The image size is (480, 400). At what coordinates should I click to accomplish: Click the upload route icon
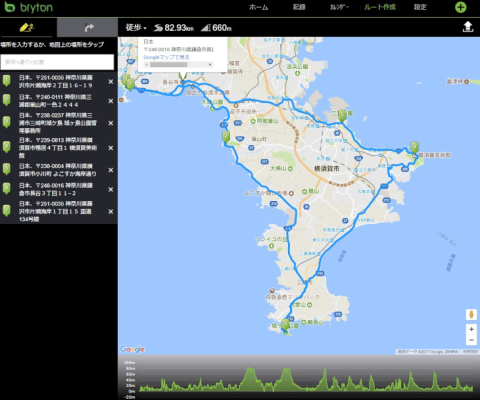coord(468,27)
